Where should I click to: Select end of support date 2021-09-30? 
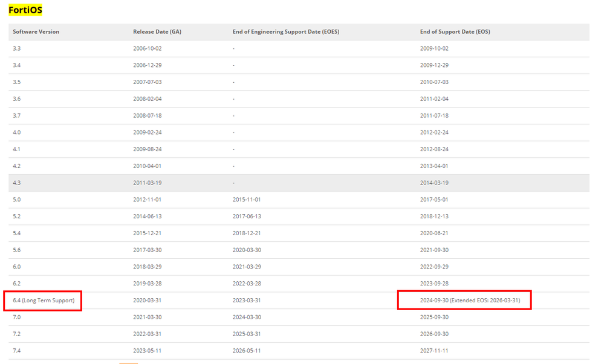434,250
